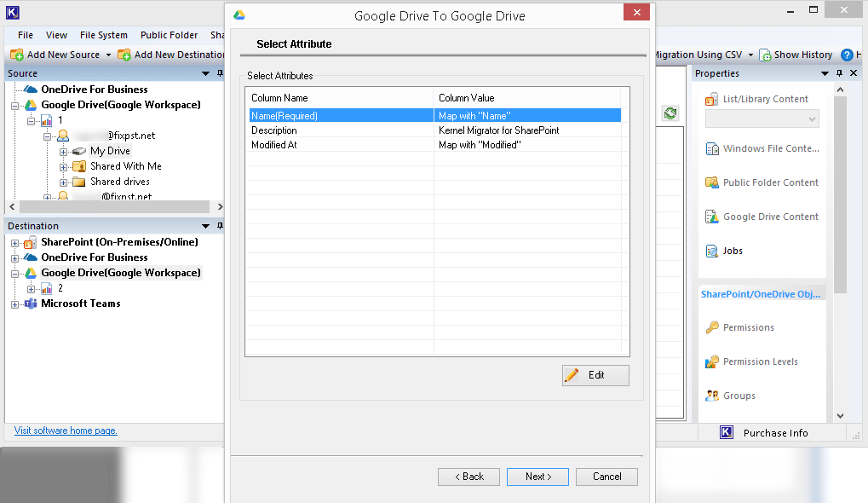The height and width of the screenshot is (503, 868).
Task: Select SharePoint/OneDrive Obj... section header
Action: click(x=761, y=294)
